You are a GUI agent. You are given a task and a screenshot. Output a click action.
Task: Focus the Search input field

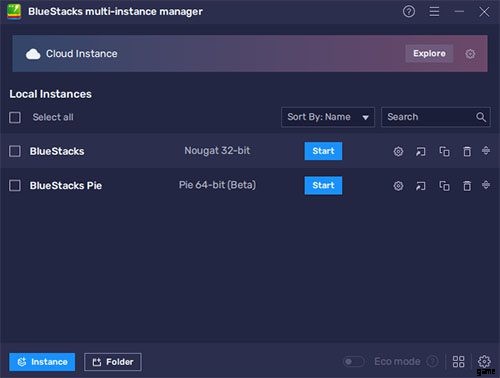click(x=436, y=117)
